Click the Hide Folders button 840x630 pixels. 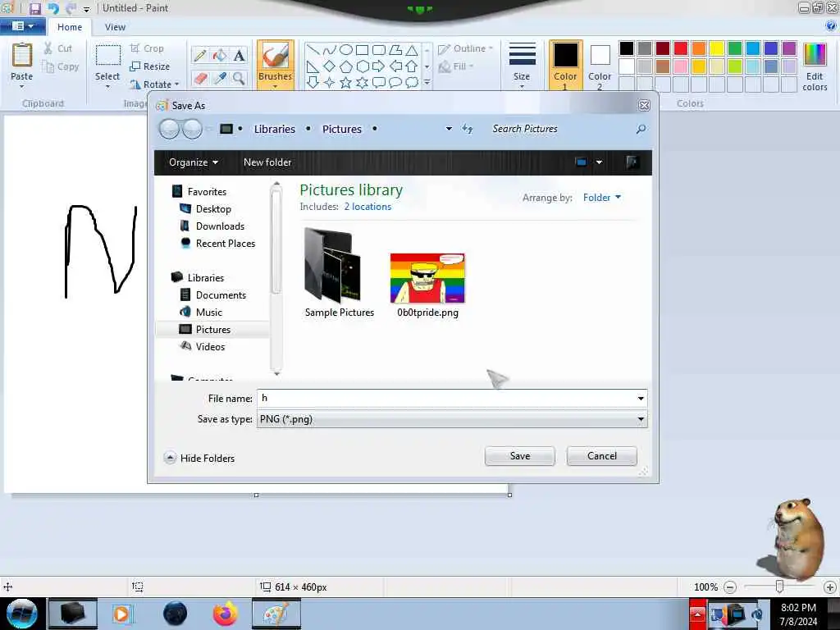point(199,458)
